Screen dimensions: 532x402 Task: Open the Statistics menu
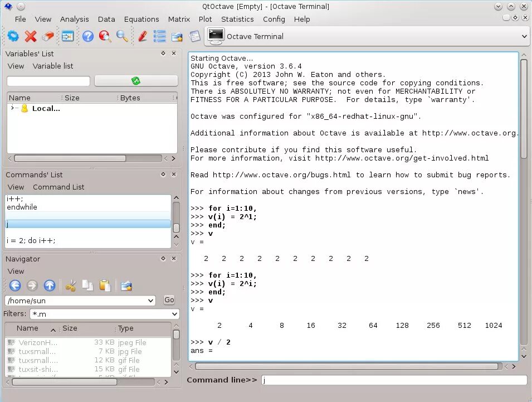(237, 19)
